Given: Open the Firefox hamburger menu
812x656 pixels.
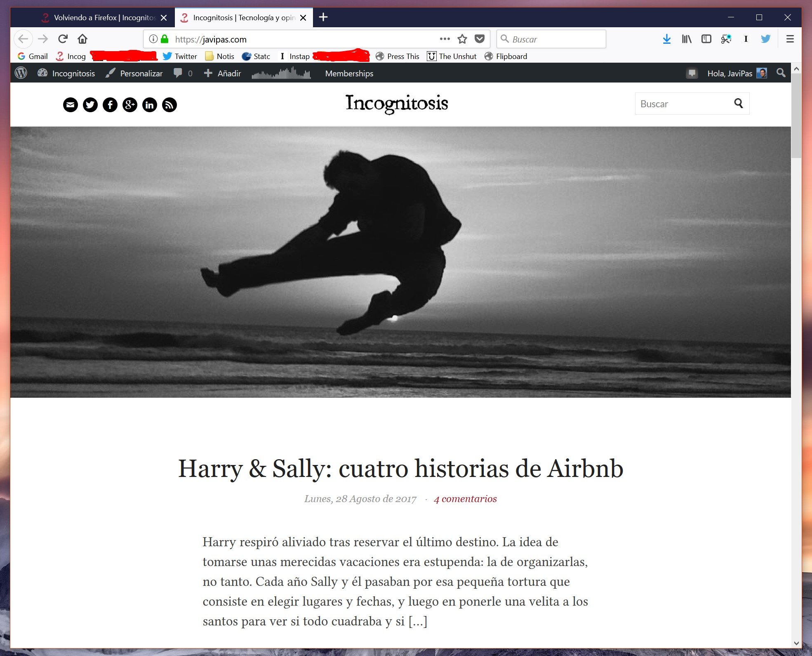Looking at the screenshot, I should 790,39.
